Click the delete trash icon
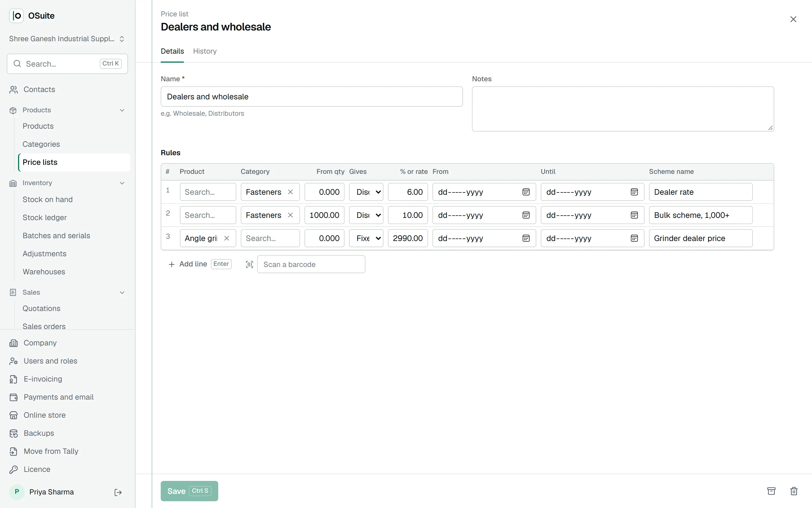The height and width of the screenshot is (508, 812). pos(794,491)
